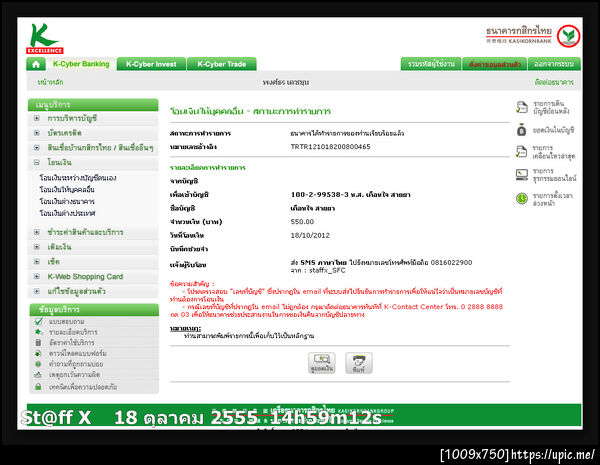The height and width of the screenshot is (465, 600).
Task: Click the รายการตั้งเวลาล่วงหน้า clock icon
Action: [522, 199]
